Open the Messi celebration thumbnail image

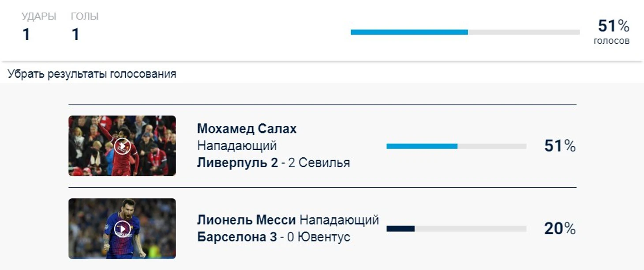point(122,228)
